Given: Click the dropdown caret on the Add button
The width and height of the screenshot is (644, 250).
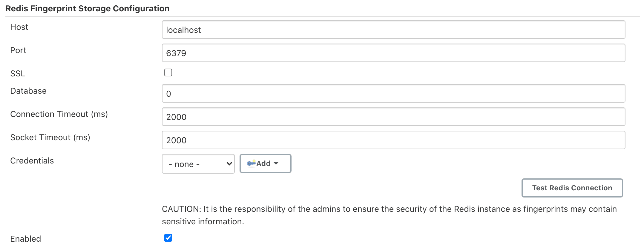Looking at the screenshot, I should 276,163.
